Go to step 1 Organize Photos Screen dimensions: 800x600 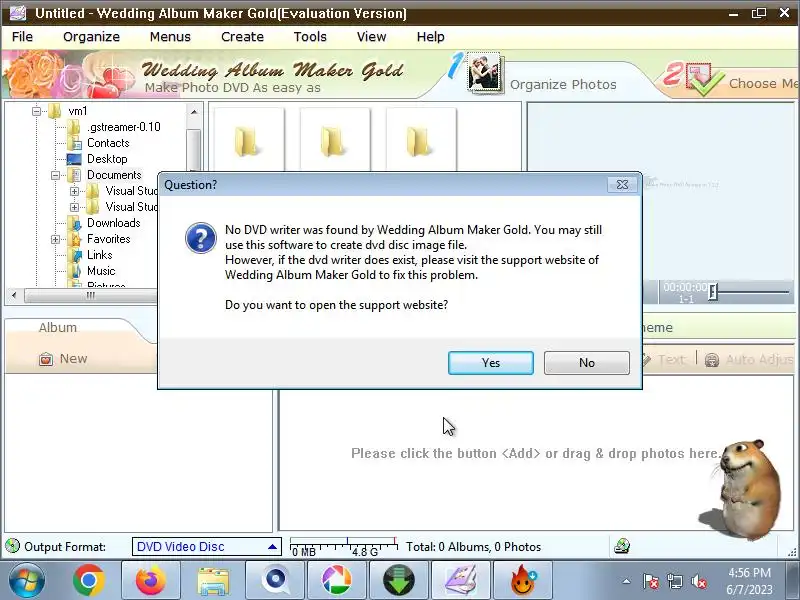541,77
